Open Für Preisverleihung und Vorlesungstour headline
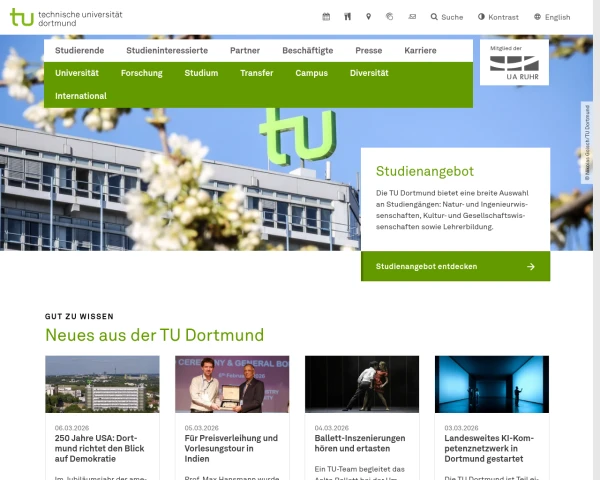The image size is (600, 480). [231, 448]
